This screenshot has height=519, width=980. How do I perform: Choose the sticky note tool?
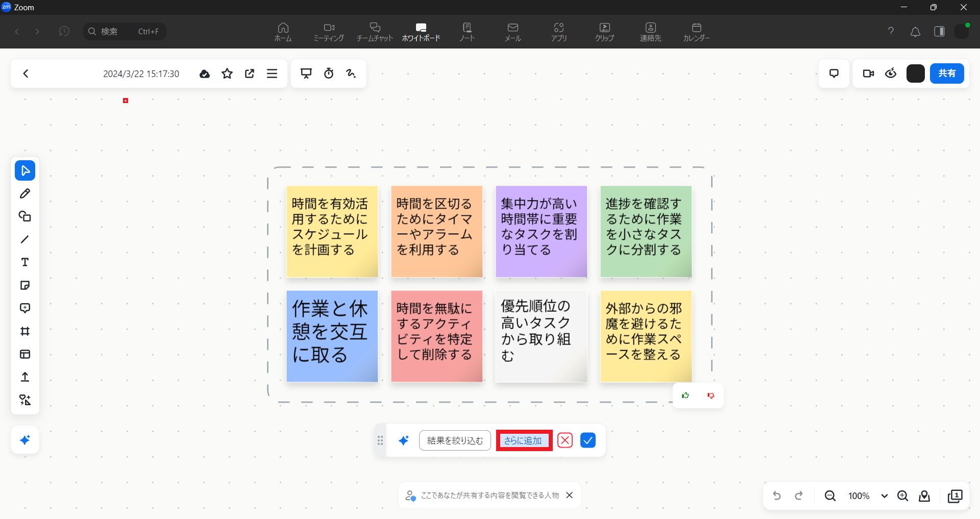click(x=24, y=285)
